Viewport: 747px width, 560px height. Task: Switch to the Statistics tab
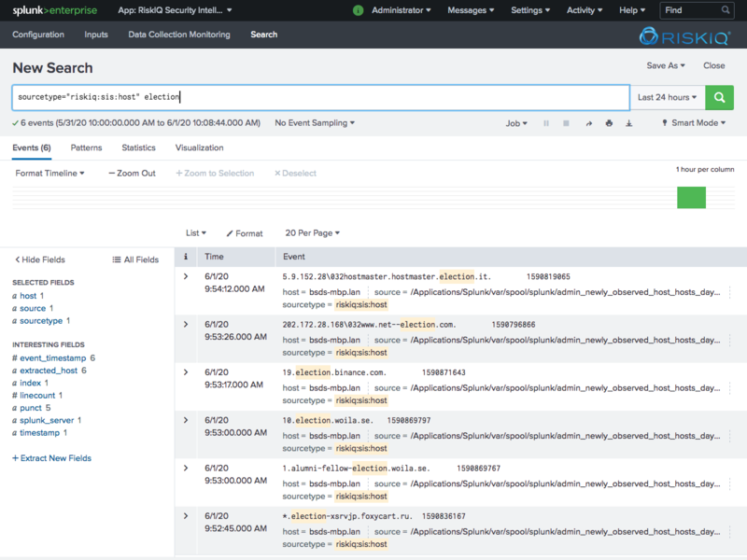pos(138,147)
